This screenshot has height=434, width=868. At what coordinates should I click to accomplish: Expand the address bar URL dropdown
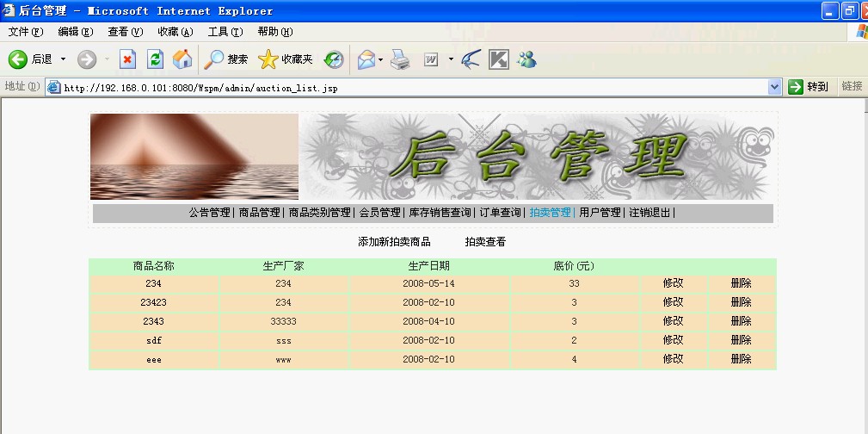[x=774, y=86]
